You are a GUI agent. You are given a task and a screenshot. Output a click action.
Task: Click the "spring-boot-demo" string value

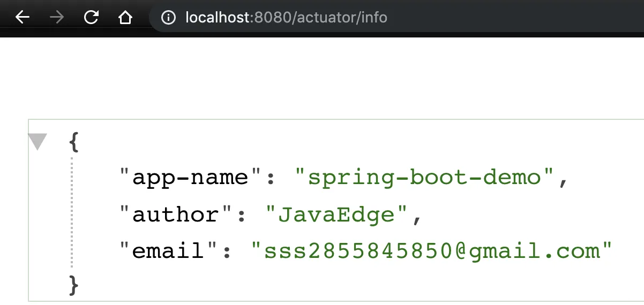[425, 177]
